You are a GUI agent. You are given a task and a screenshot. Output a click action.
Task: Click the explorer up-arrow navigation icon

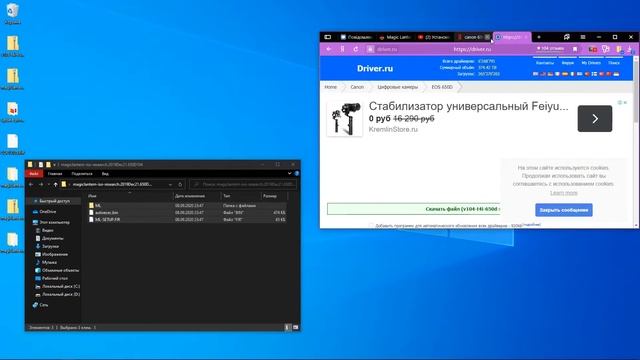pos(56,184)
